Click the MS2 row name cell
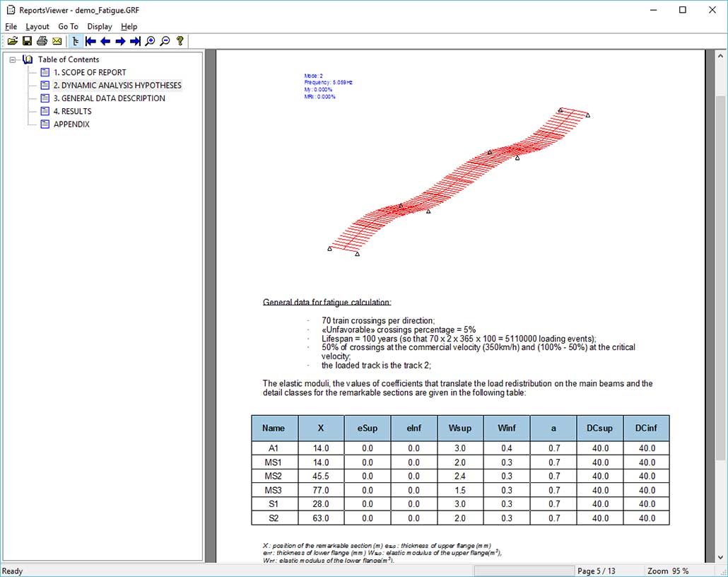 [274, 476]
